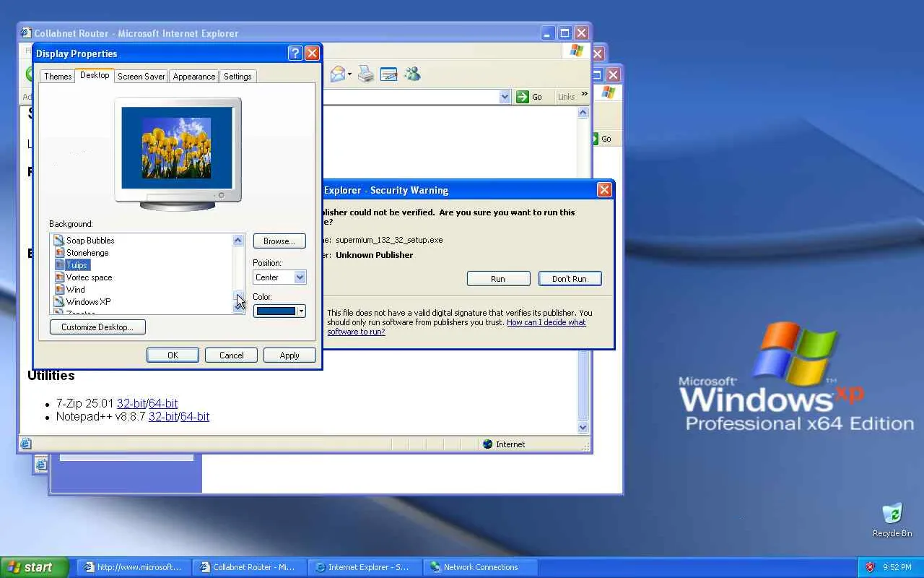Select Vortec space in the background list
The image size is (924, 578).
[89, 277]
